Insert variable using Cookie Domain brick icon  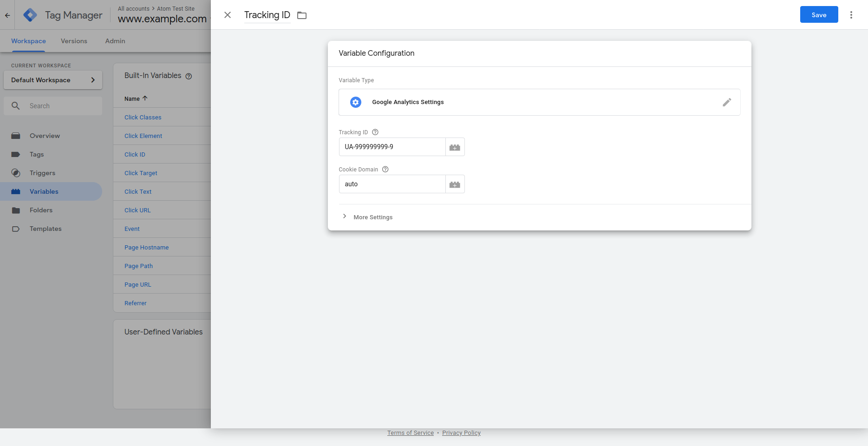click(x=455, y=184)
